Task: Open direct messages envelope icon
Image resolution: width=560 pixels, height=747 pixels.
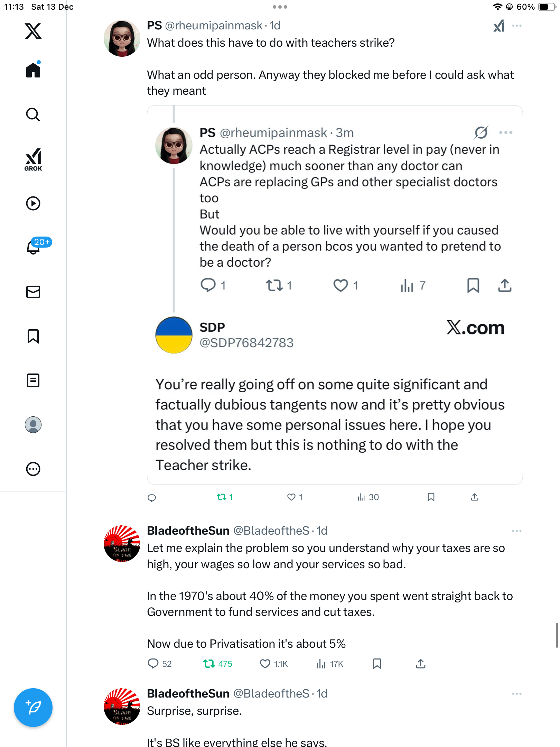Action: (33, 292)
